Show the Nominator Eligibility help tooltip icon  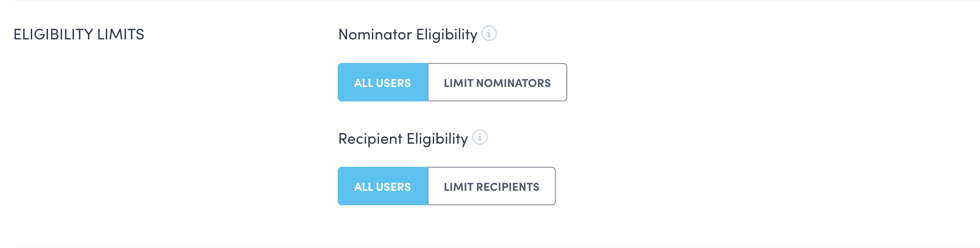489,34
